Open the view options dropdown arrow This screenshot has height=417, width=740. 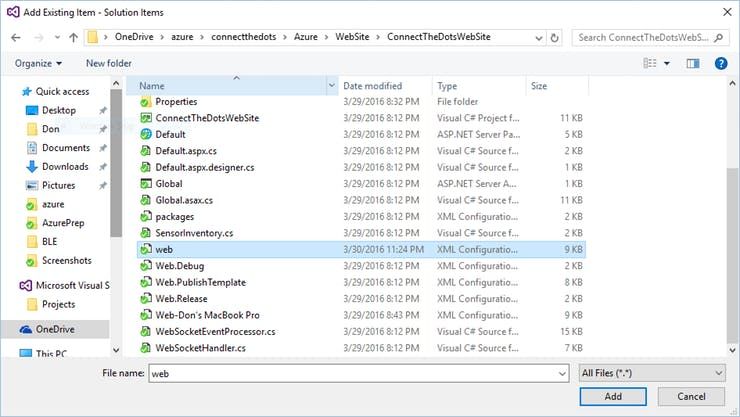click(667, 63)
